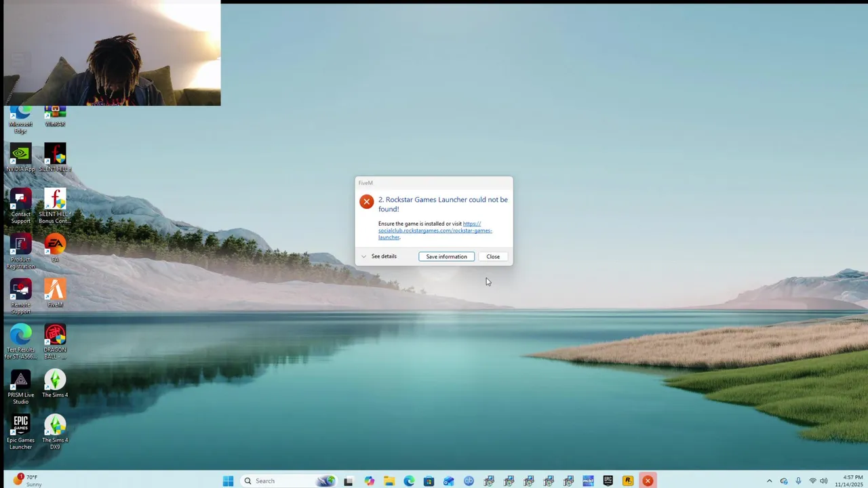
Task: Open the weather widget showing 70°F Sunny
Action: point(27,481)
